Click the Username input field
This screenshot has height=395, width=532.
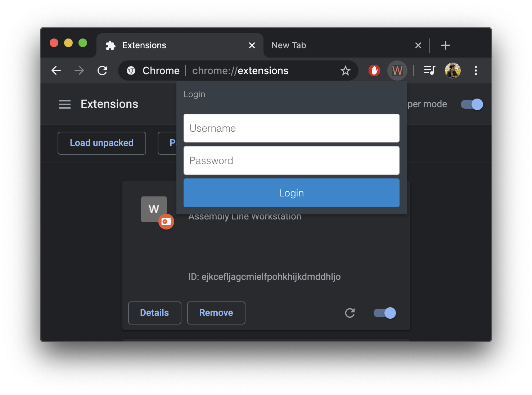(x=292, y=128)
